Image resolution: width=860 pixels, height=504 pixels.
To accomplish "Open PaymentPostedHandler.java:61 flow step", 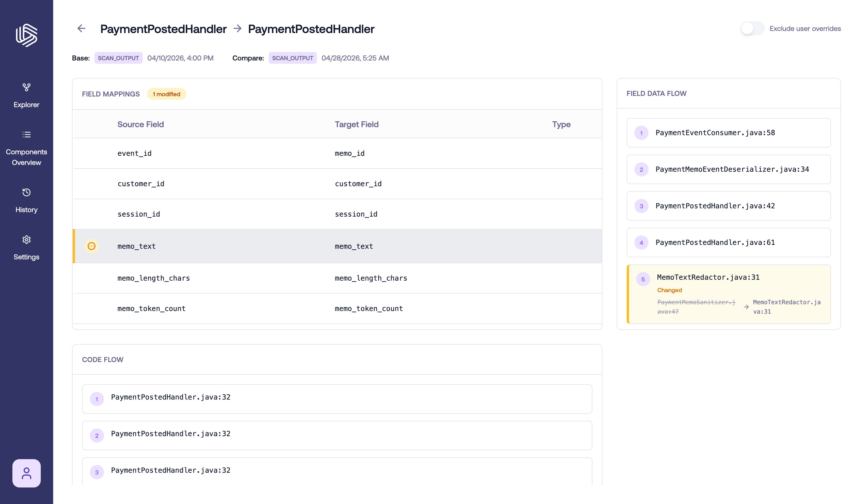I will pos(729,243).
